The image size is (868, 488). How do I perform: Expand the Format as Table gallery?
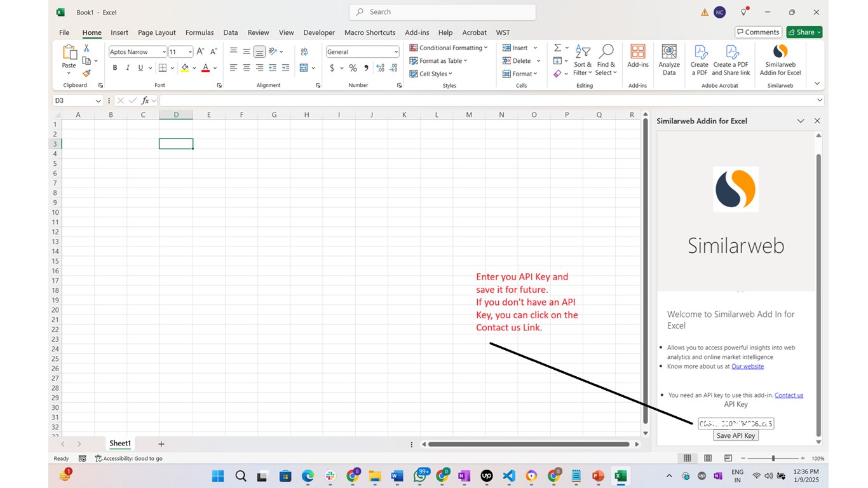438,61
